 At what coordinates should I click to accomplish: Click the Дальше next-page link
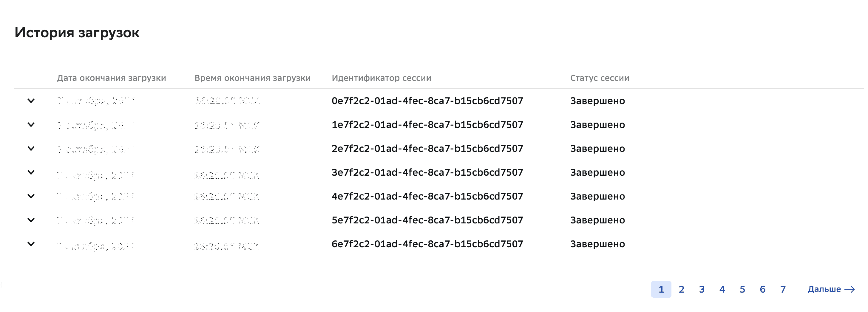[824, 289]
